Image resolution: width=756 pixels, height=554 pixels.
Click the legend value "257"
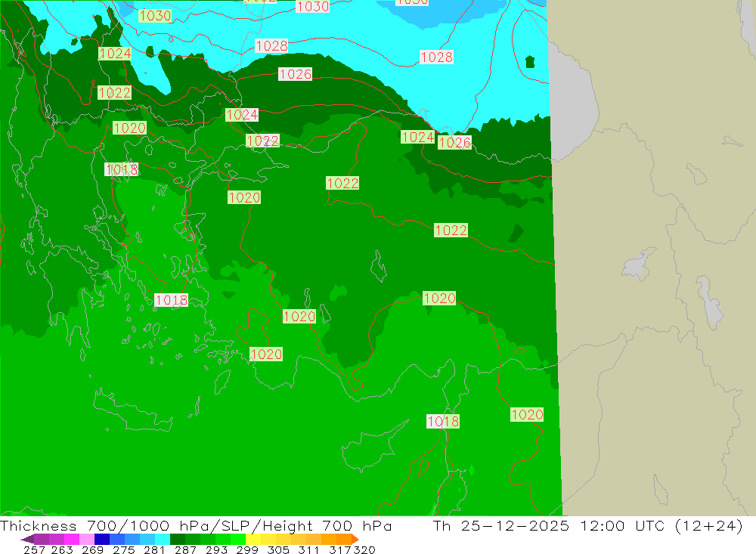[x=34, y=550]
